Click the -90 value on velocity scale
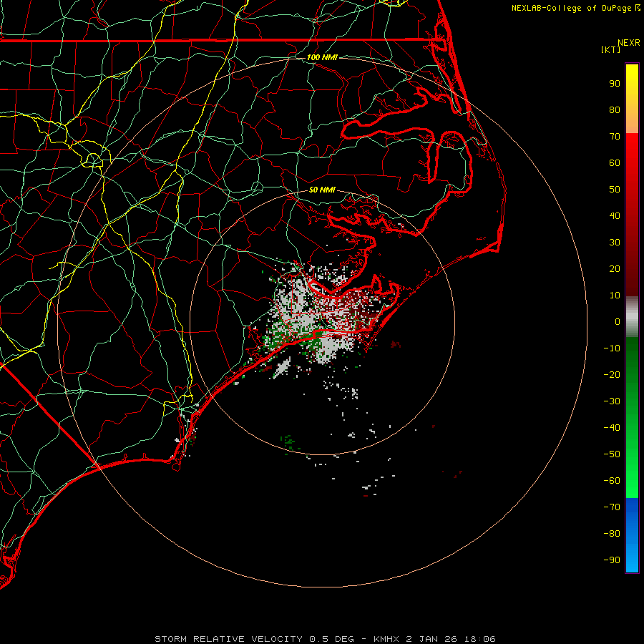The width and height of the screenshot is (644, 644). [612, 560]
